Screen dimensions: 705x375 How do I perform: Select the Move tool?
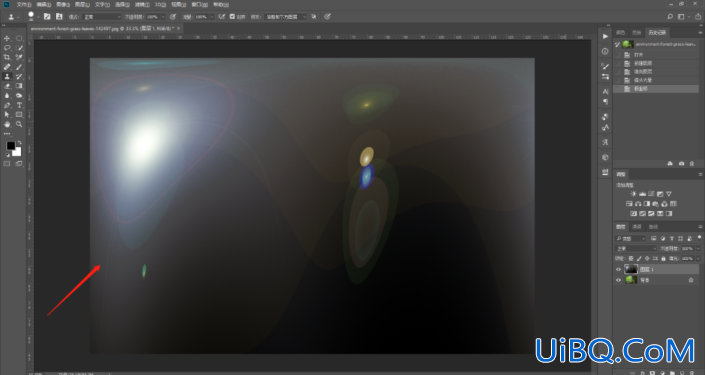tap(7, 38)
